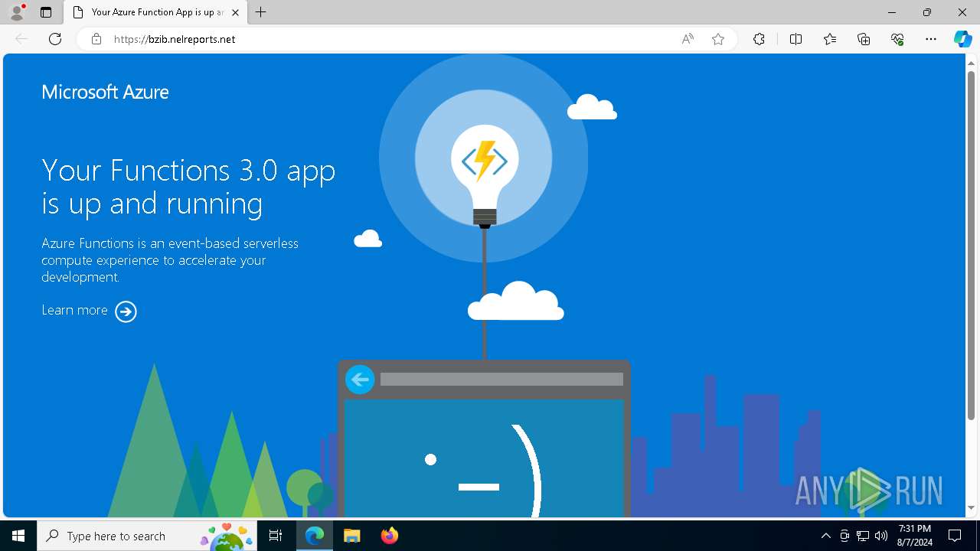
Task: Refresh the page
Action: click(x=55, y=39)
